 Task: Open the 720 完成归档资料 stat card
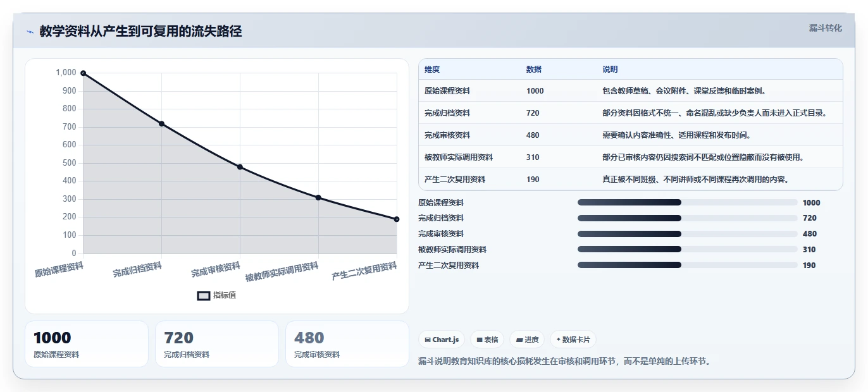coord(217,344)
